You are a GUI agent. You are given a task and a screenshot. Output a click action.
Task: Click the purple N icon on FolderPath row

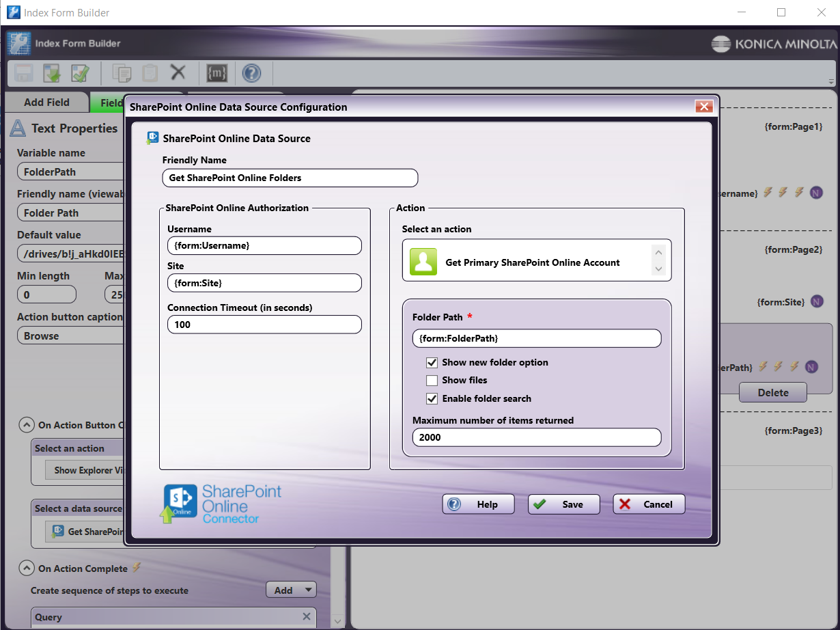811,367
